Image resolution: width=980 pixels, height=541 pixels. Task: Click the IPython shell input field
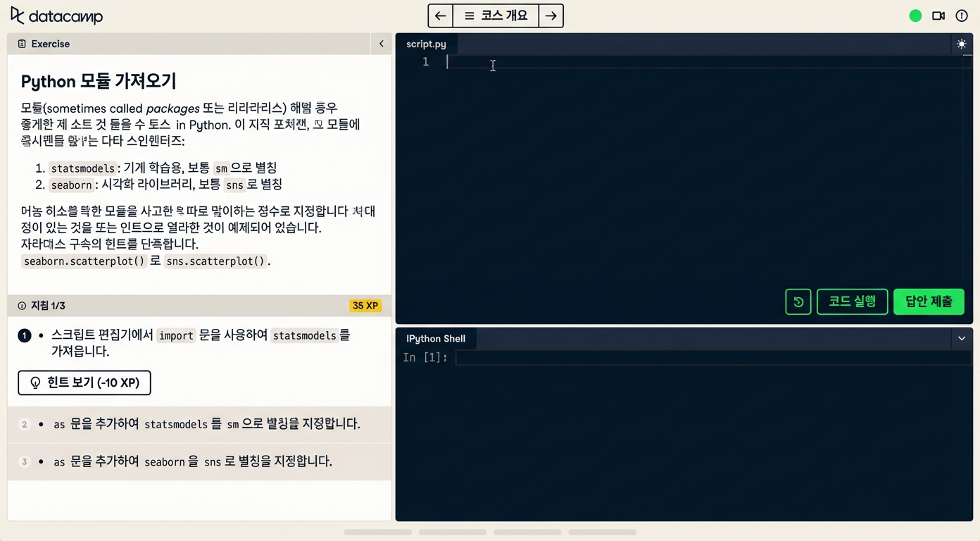pyautogui.click(x=712, y=358)
